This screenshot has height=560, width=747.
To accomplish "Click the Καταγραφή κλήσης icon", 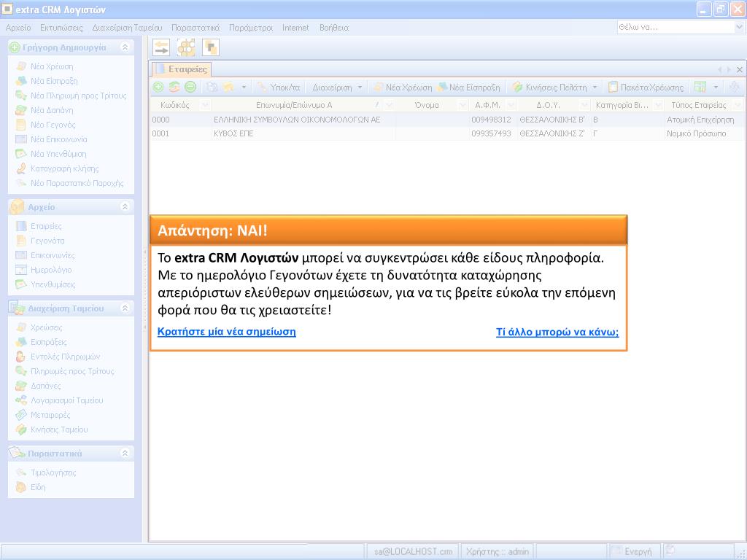I will [21, 168].
